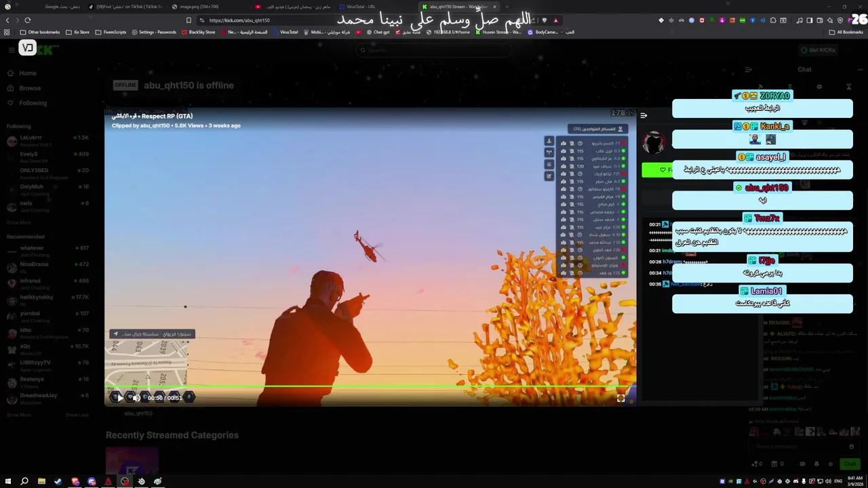Open BlackSky Store bookmark
The height and width of the screenshot is (488, 868).
click(198, 32)
